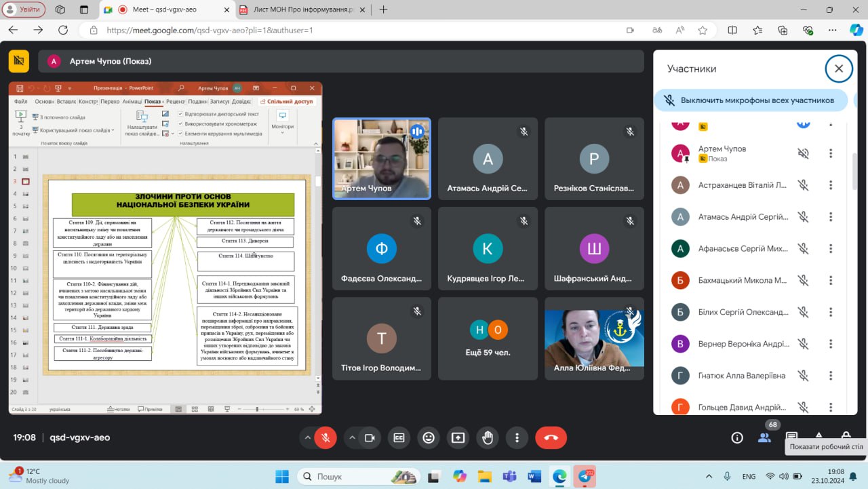Toggle the camera on or off
The image size is (868, 489).
pos(370,438)
